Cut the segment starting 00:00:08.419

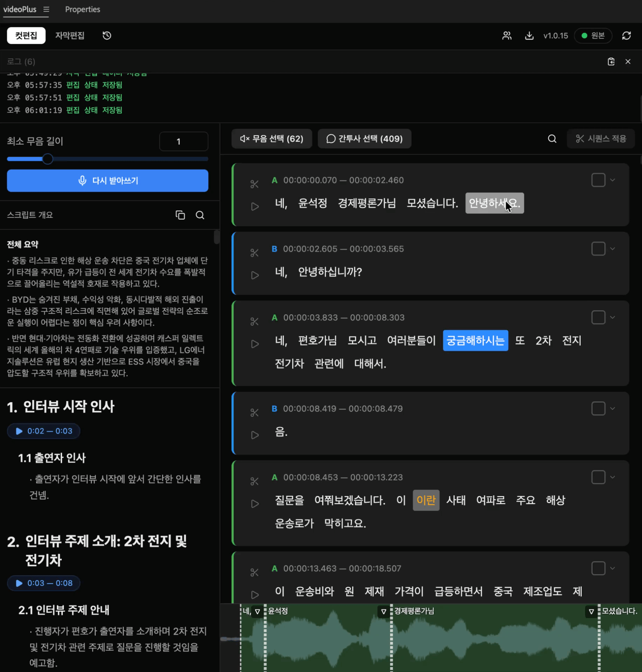(x=254, y=412)
